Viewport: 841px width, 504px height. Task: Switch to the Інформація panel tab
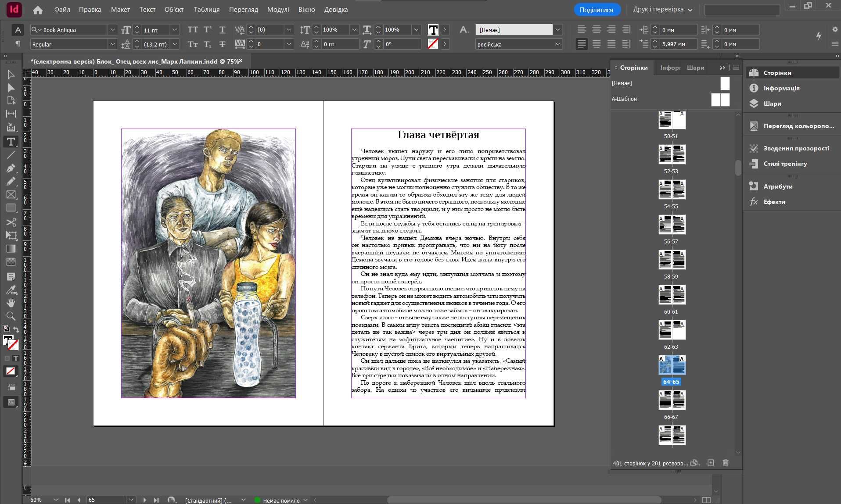click(x=670, y=68)
